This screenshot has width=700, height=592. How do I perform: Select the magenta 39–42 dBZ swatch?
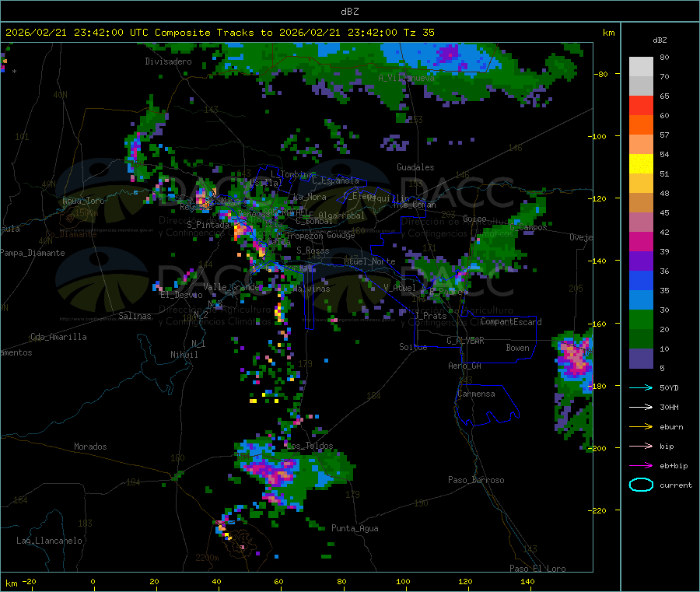(x=641, y=241)
